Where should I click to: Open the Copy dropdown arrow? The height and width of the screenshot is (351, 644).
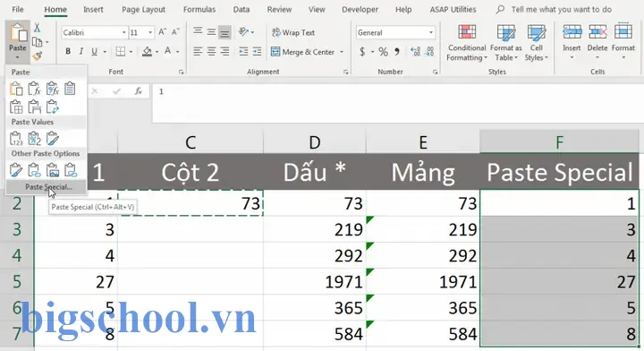pos(47,42)
